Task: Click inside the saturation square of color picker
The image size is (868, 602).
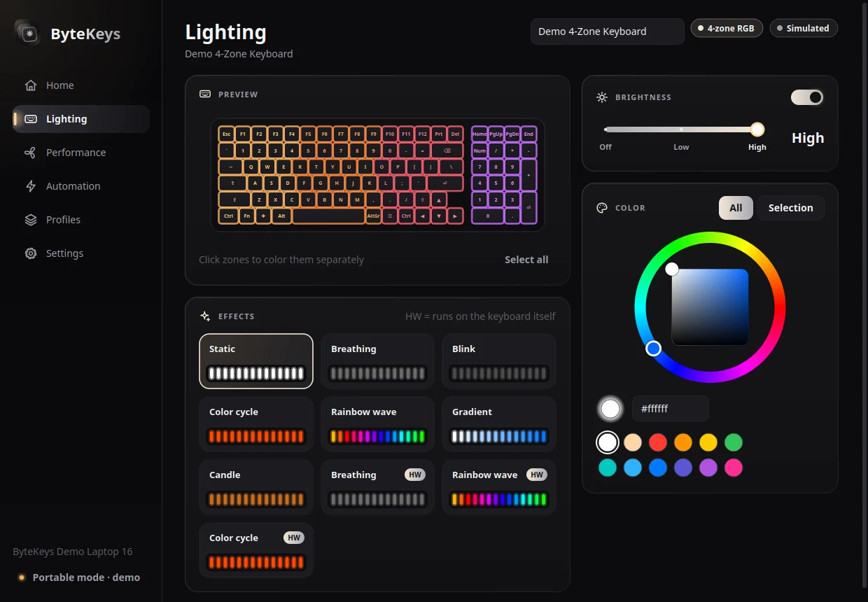Action: 710,307
